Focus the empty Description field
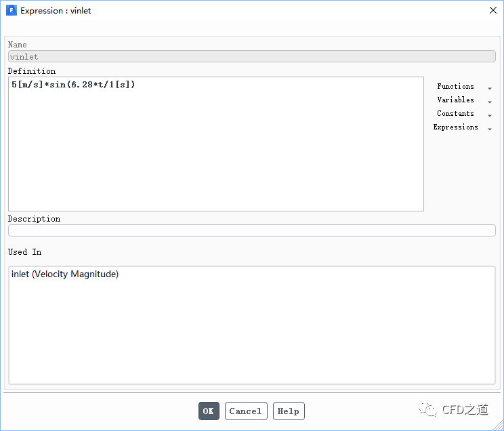The height and width of the screenshot is (431, 504). (251, 230)
